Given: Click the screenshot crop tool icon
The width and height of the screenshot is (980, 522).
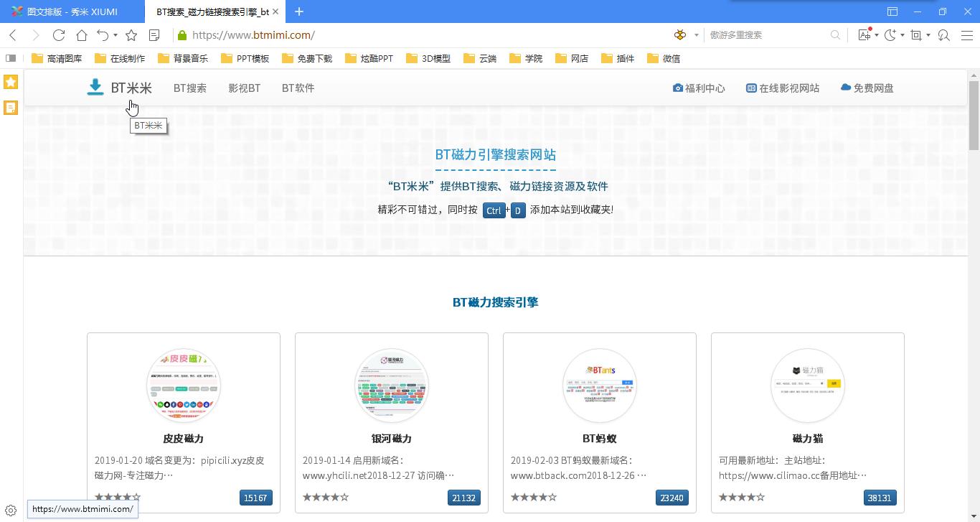Looking at the screenshot, I should [916, 35].
